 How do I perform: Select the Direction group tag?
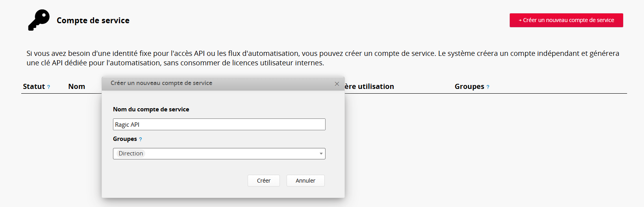coord(131,153)
